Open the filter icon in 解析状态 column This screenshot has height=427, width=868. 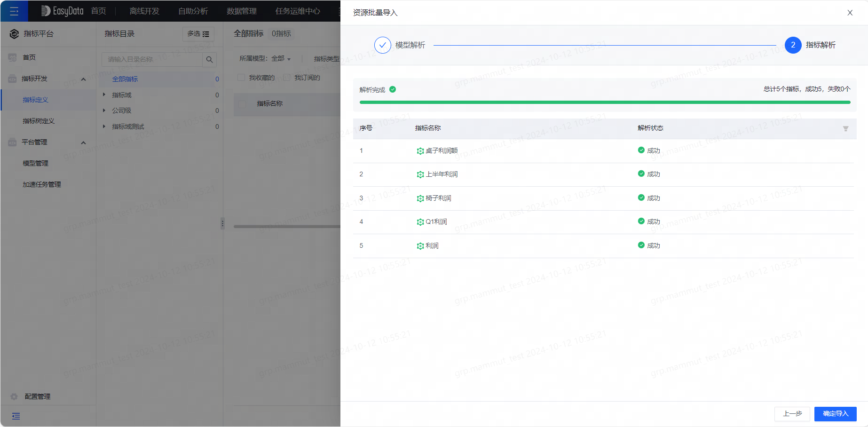coord(846,128)
